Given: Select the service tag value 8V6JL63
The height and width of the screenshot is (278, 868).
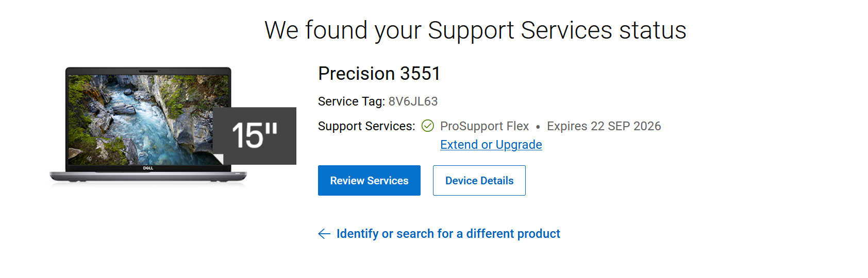Looking at the screenshot, I should pos(413,101).
